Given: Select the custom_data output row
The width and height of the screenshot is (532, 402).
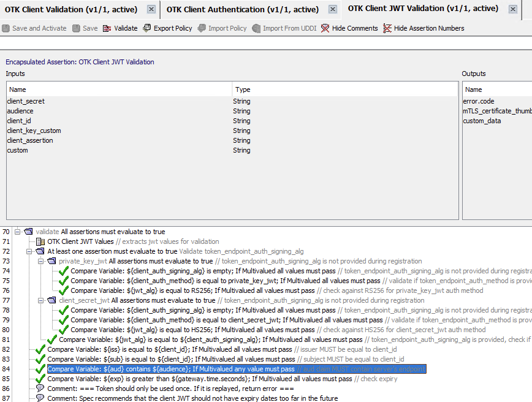Looking at the screenshot, I should pos(498,121).
